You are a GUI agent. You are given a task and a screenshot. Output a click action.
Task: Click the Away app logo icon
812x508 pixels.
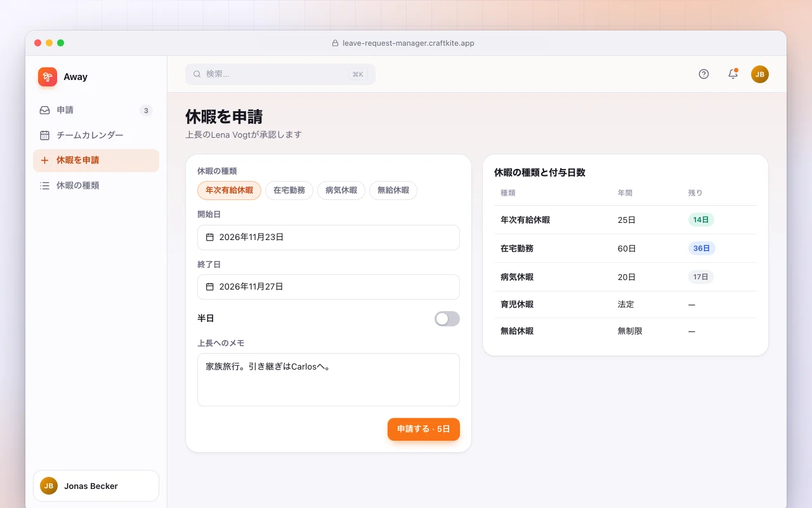(48, 77)
